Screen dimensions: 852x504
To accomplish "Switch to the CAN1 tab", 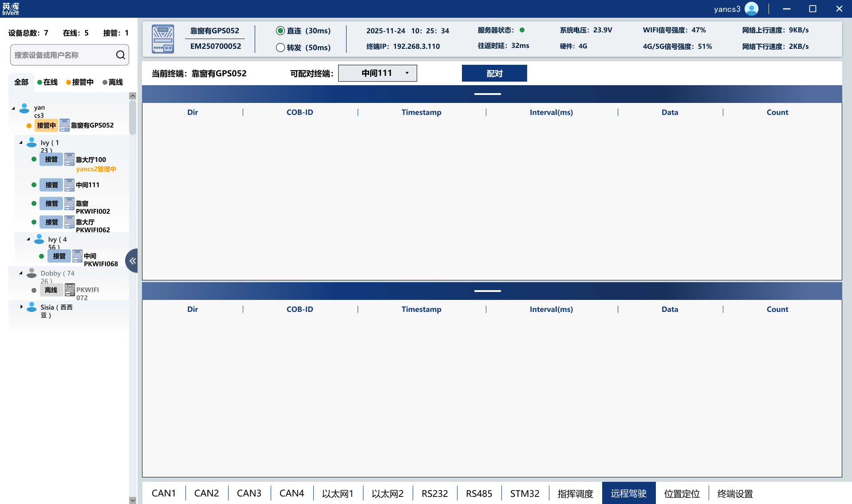I will coord(164,493).
